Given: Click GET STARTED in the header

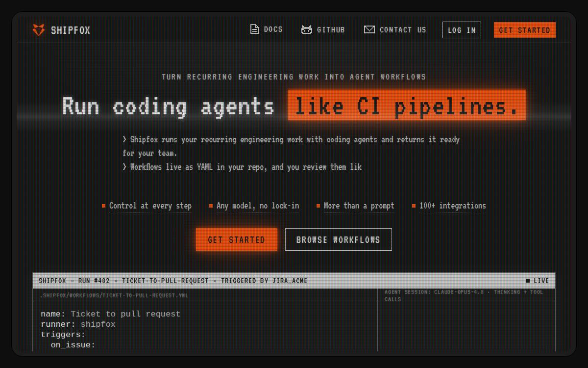Looking at the screenshot, I should [x=525, y=30].
